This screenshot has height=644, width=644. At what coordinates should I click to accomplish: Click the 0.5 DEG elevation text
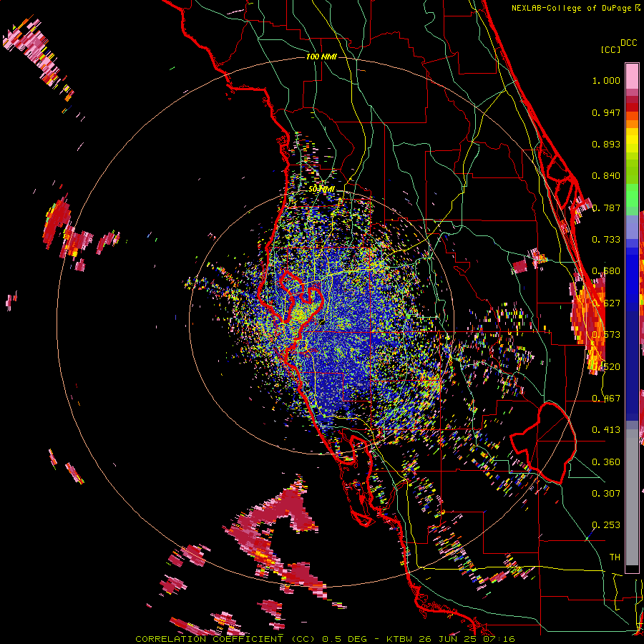pos(346,639)
